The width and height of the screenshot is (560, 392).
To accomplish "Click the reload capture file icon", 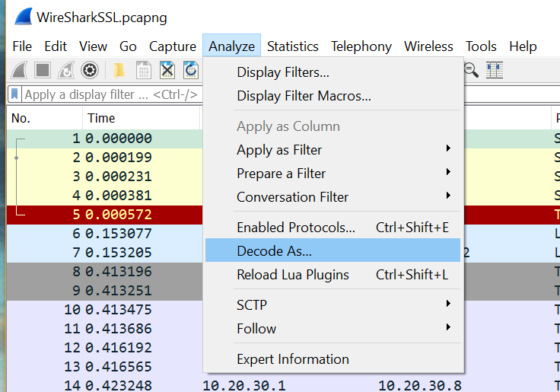I will coord(191,70).
